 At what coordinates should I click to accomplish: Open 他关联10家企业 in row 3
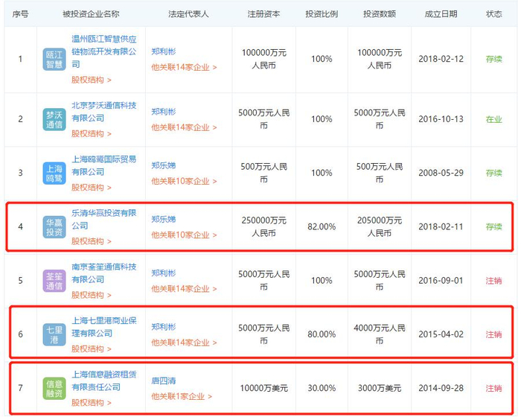pyautogui.click(x=184, y=181)
